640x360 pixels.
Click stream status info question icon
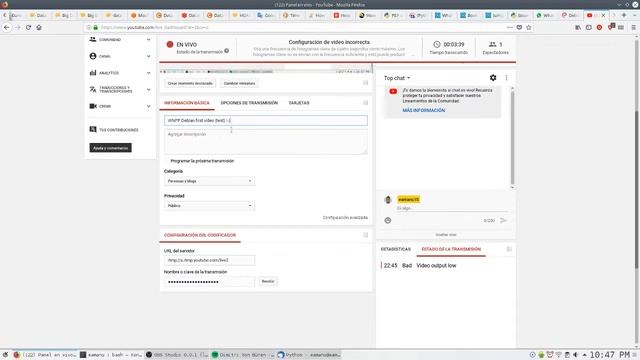tap(227, 51)
